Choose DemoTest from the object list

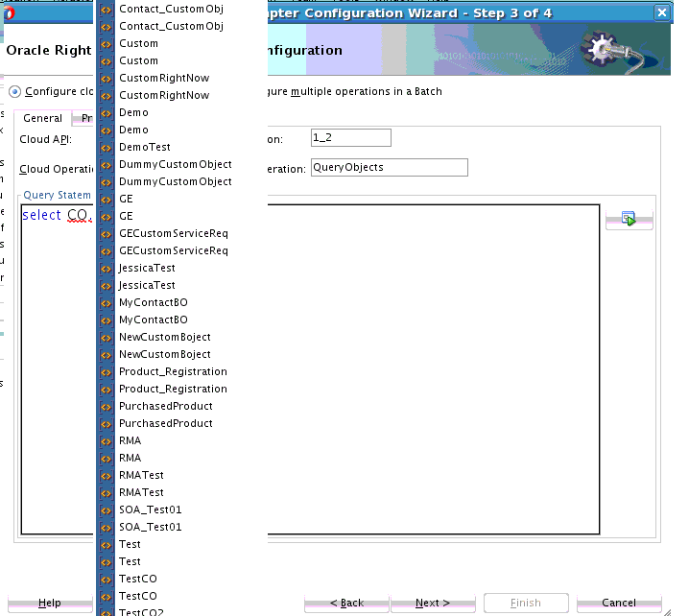click(145, 147)
